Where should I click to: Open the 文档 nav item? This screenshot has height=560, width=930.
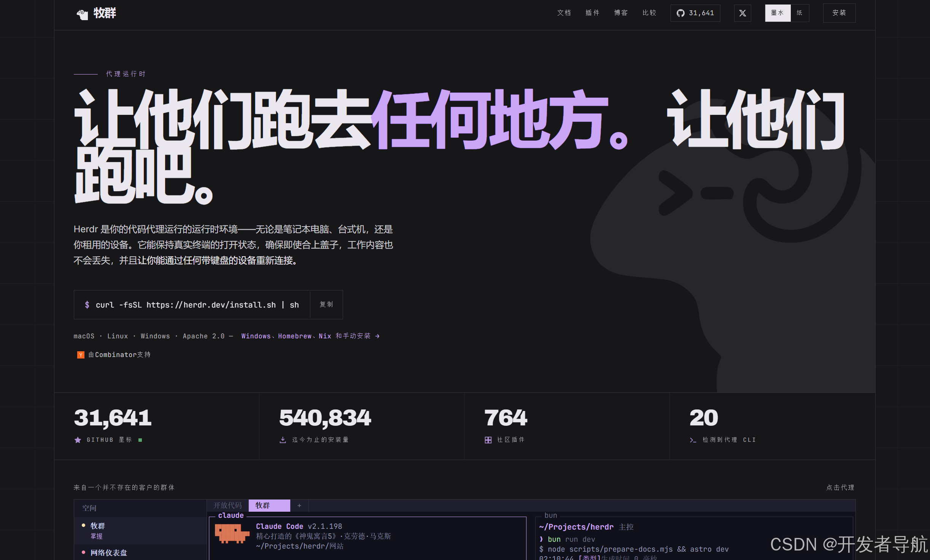click(564, 13)
